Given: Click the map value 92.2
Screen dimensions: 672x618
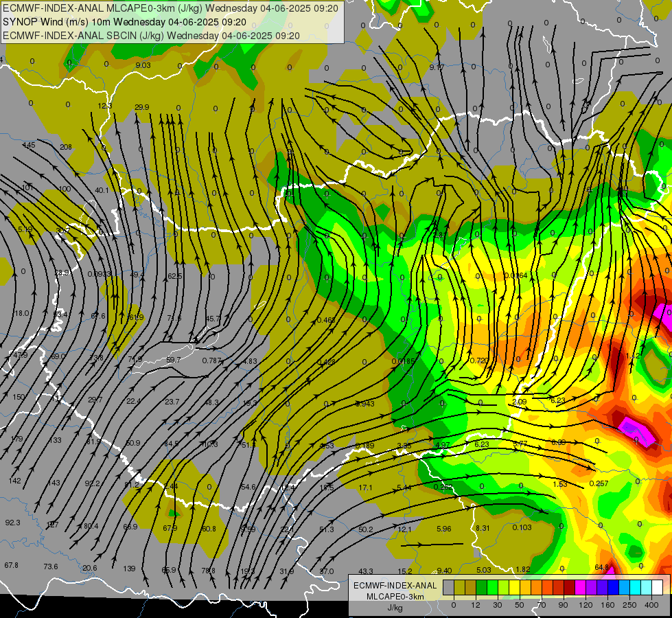Looking at the screenshot, I should (92, 484).
